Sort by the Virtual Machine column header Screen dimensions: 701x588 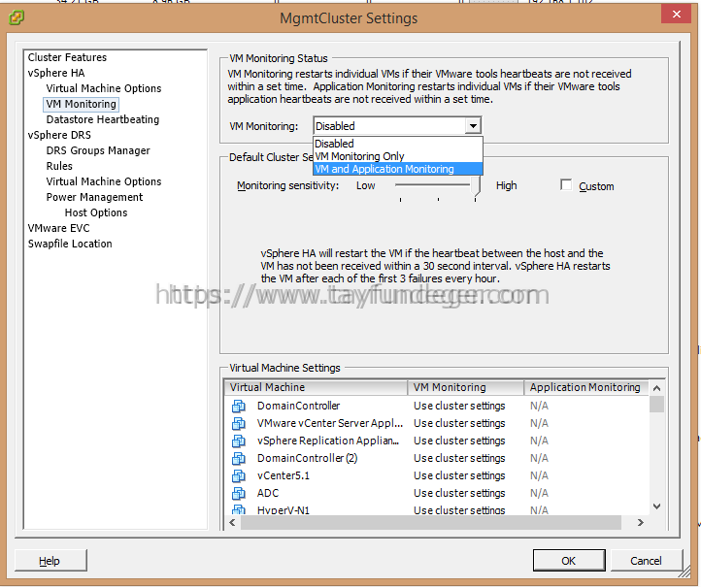tap(316, 387)
